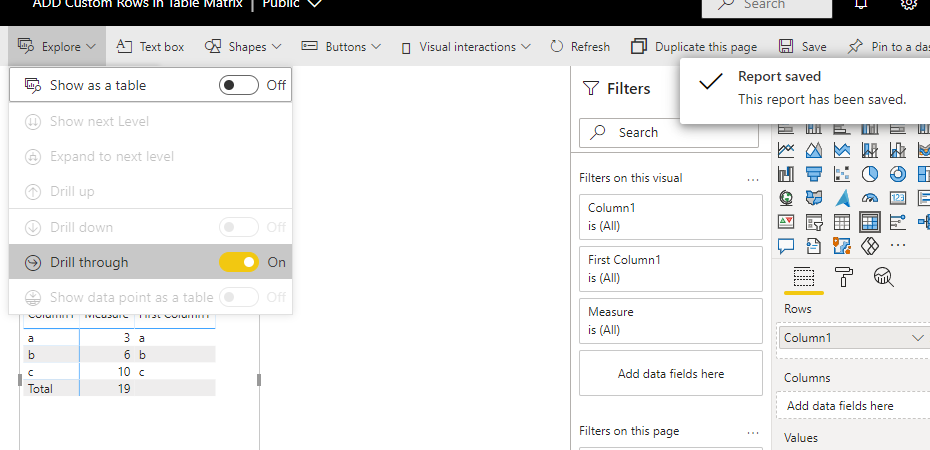930x450 pixels.
Task: Click the Filters pane search field
Action: tap(669, 132)
